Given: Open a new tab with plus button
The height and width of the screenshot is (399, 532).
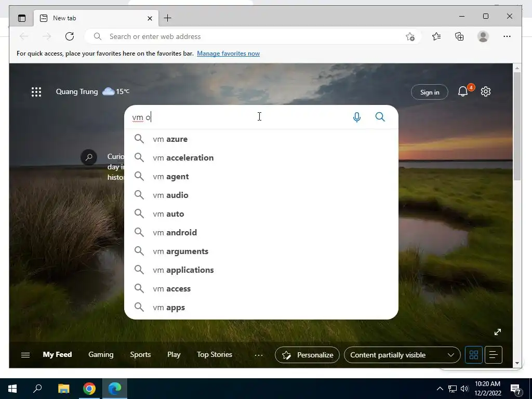Looking at the screenshot, I should point(168,18).
